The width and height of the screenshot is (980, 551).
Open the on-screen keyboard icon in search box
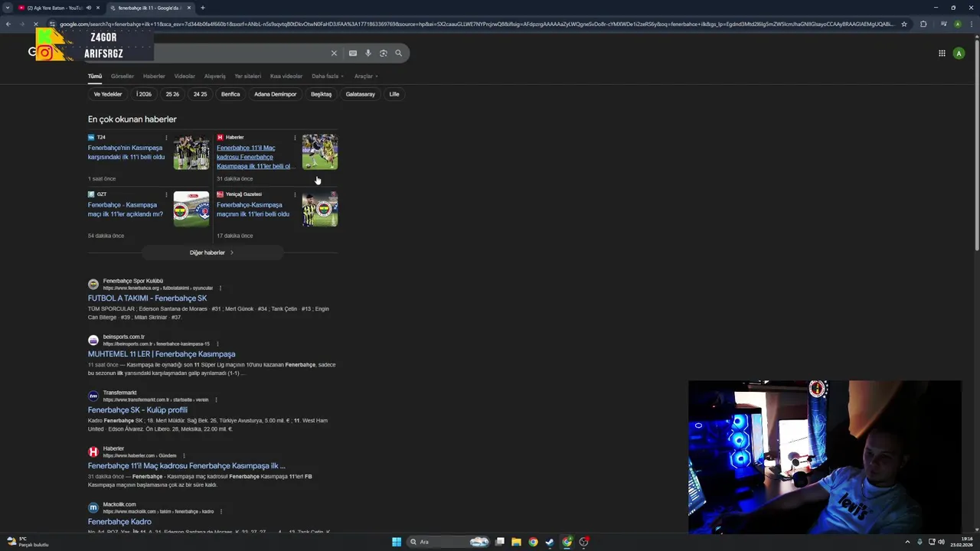coord(353,53)
